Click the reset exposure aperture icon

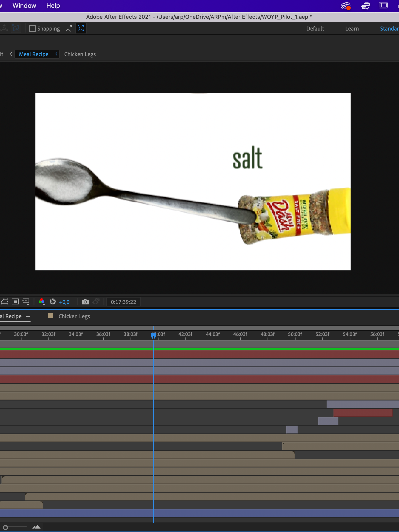pyautogui.click(x=53, y=302)
